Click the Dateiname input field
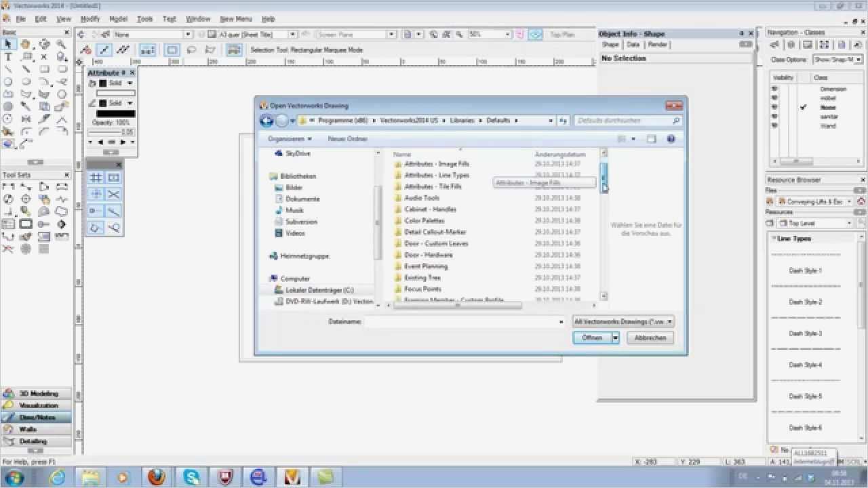 tap(465, 321)
